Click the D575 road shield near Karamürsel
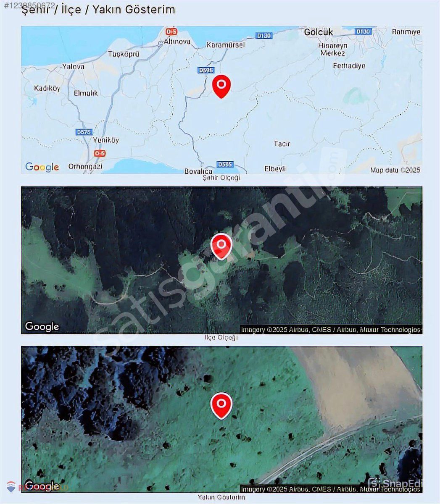Screen dimensions: 440x504 coord(205,71)
